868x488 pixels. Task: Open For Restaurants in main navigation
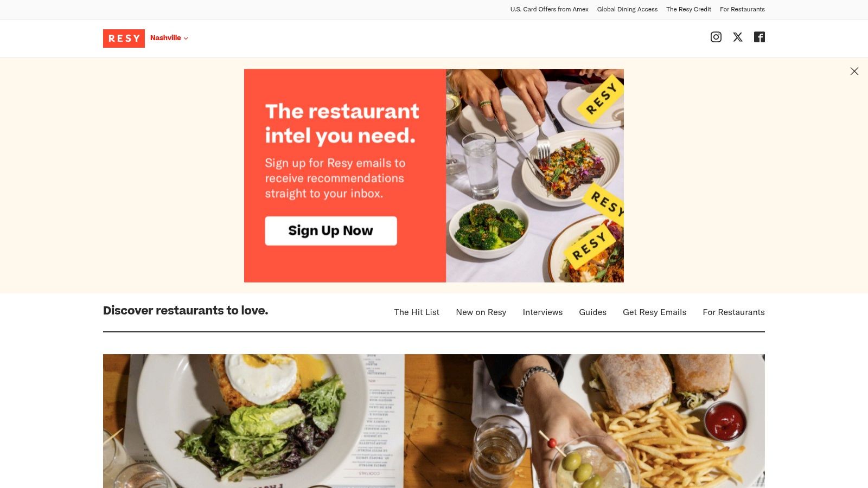tap(733, 312)
